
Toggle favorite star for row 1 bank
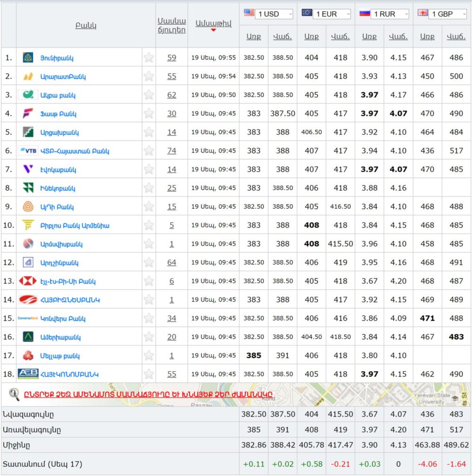click(149, 58)
